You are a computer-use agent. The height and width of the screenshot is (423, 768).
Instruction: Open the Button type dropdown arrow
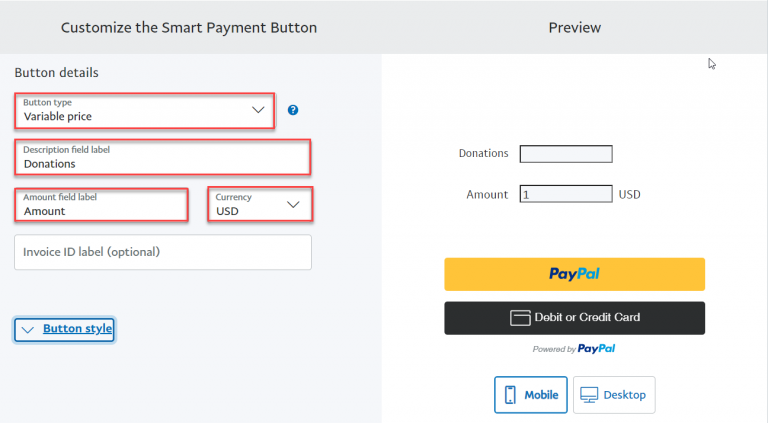(x=258, y=110)
